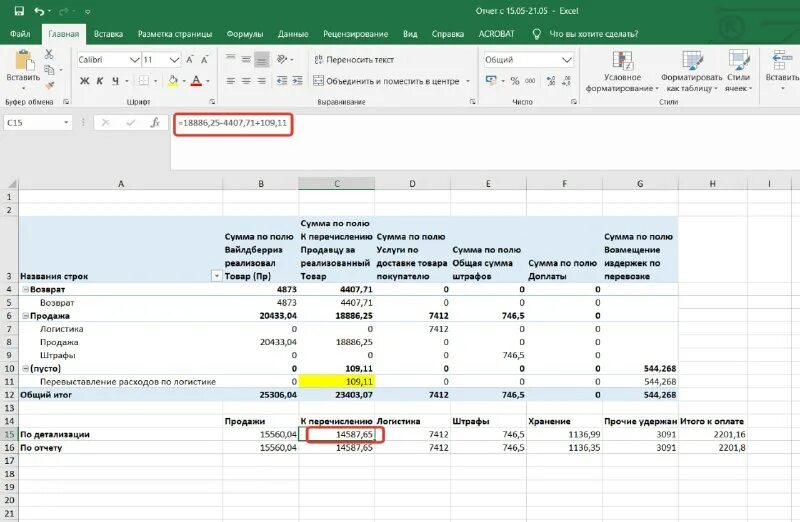Click the text orientation icon
The height and width of the screenshot is (522, 800).
point(282,59)
